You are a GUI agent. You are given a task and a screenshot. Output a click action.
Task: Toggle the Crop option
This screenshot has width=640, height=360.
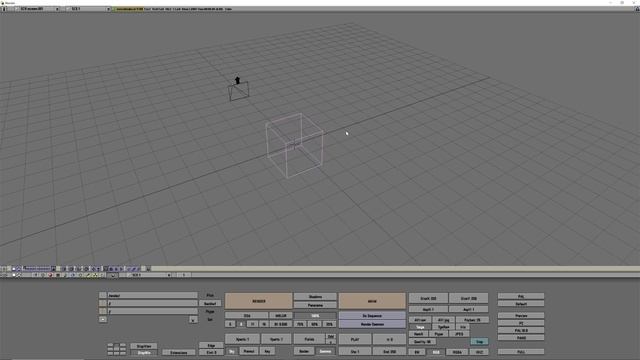point(479,341)
